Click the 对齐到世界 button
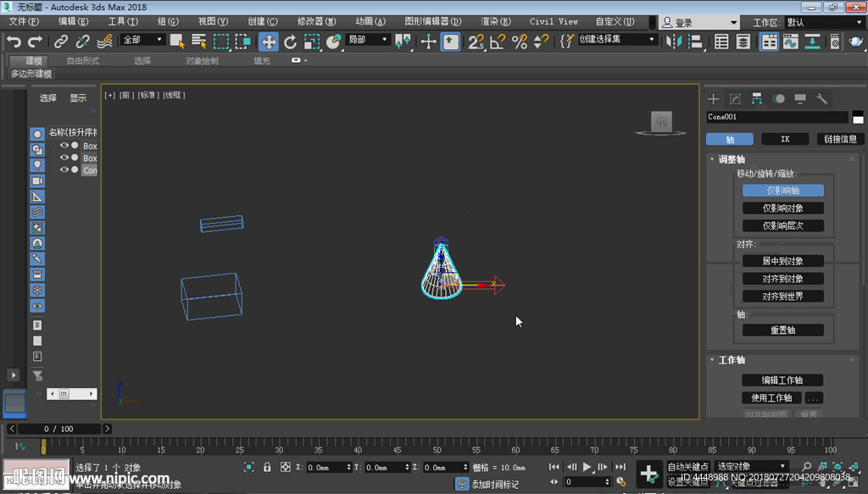 782,297
